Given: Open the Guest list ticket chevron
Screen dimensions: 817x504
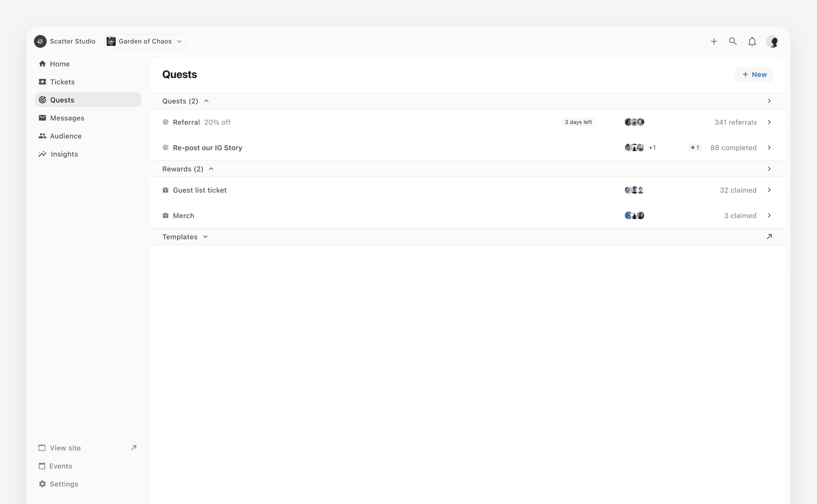Looking at the screenshot, I should click(x=769, y=190).
